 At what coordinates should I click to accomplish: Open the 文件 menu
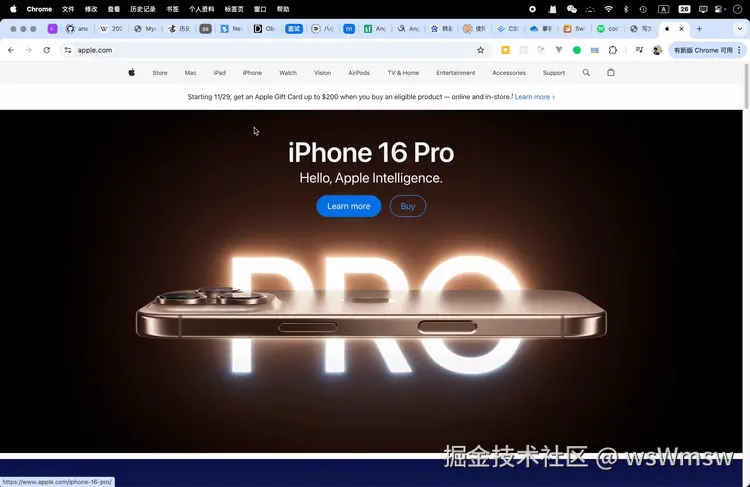pyautogui.click(x=68, y=9)
